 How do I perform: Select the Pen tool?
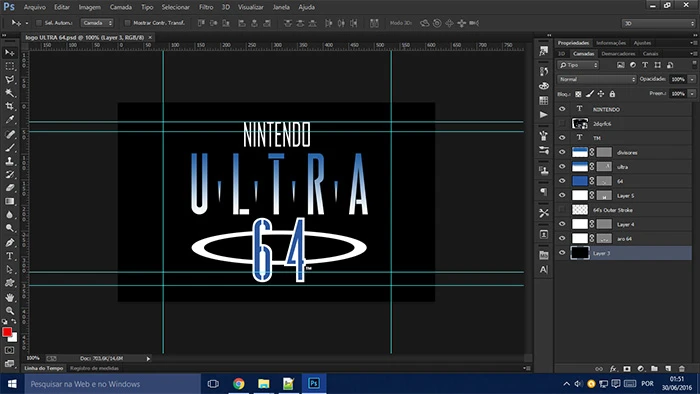(x=9, y=242)
